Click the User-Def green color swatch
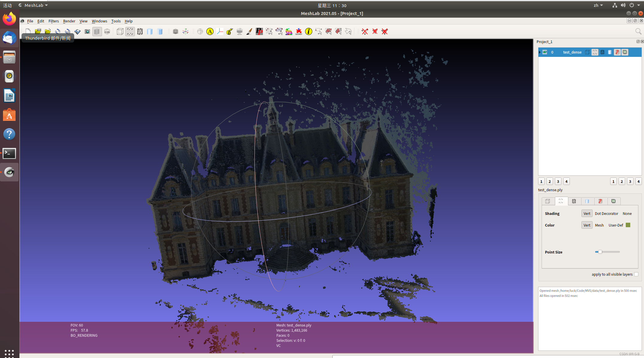Image resolution: width=644 pixels, height=358 pixels. [x=628, y=225]
